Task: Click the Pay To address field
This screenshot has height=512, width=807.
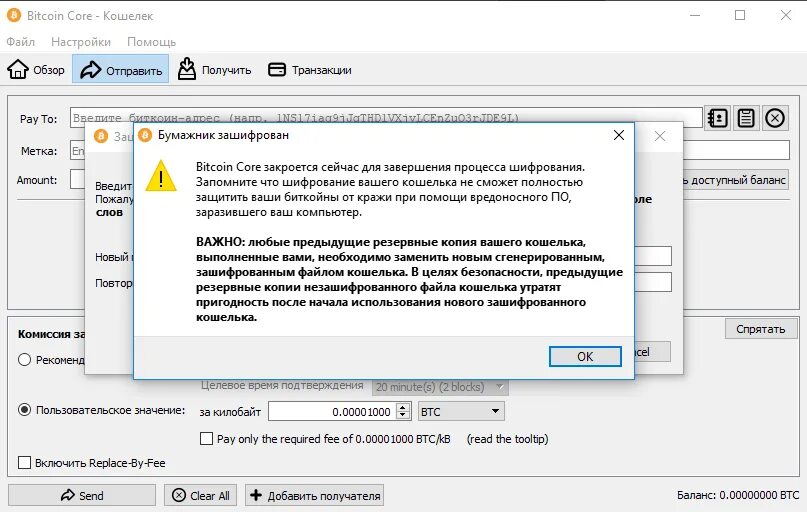Action: coord(386,118)
